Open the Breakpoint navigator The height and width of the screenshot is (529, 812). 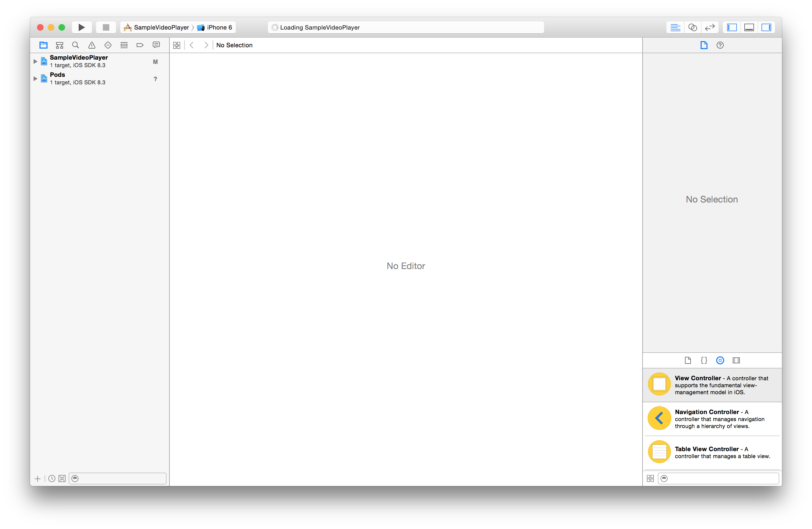click(x=140, y=45)
